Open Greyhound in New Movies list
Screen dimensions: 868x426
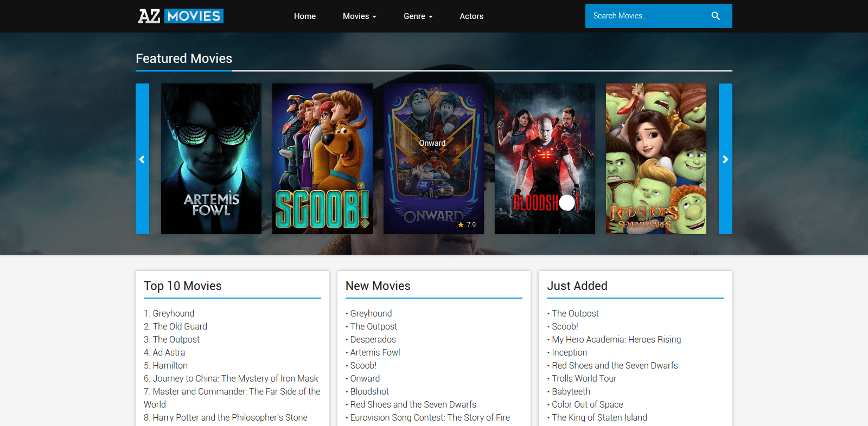pos(371,313)
